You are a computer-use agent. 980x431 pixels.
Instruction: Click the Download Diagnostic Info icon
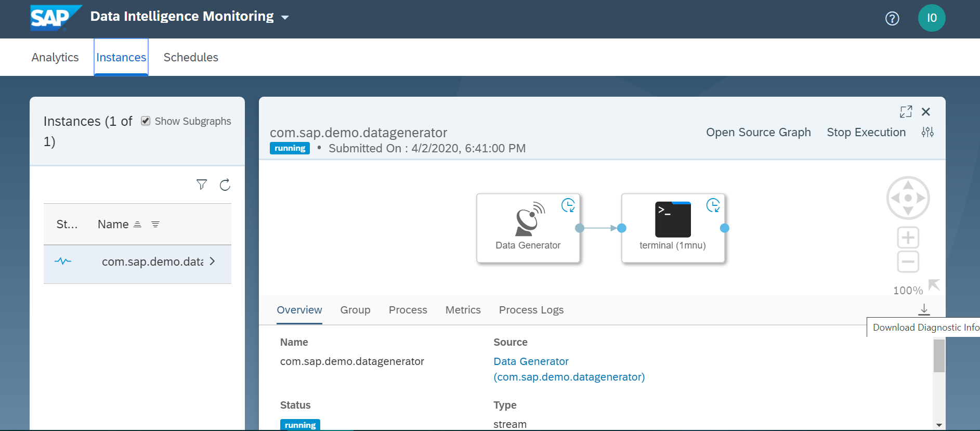924,309
